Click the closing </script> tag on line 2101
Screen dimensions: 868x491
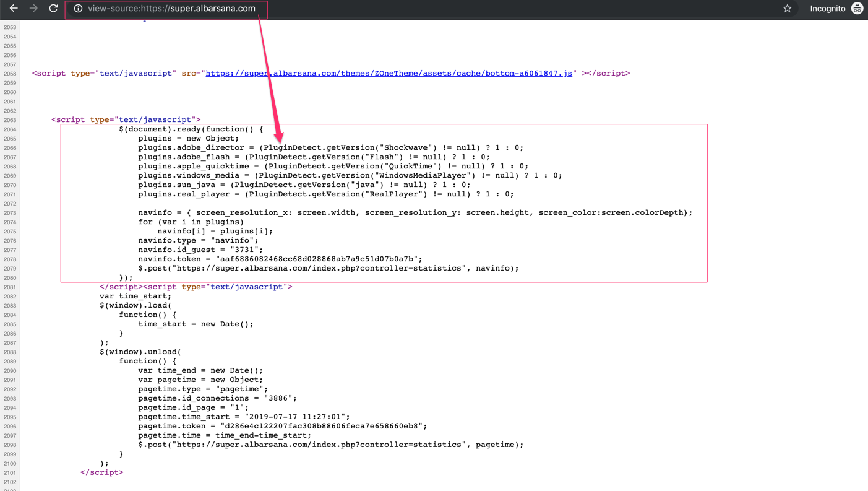click(101, 472)
